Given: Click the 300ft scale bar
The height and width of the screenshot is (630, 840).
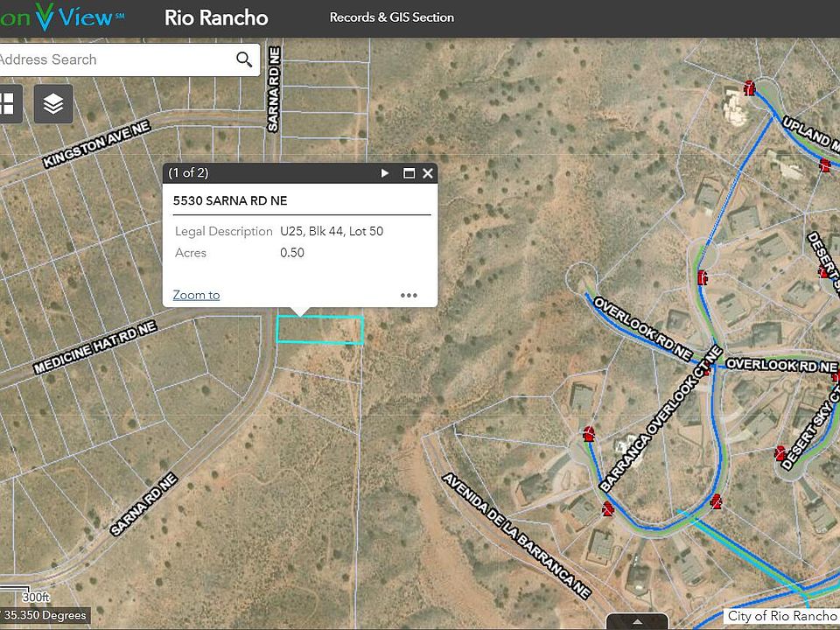Looking at the screenshot, I should (x=24, y=595).
